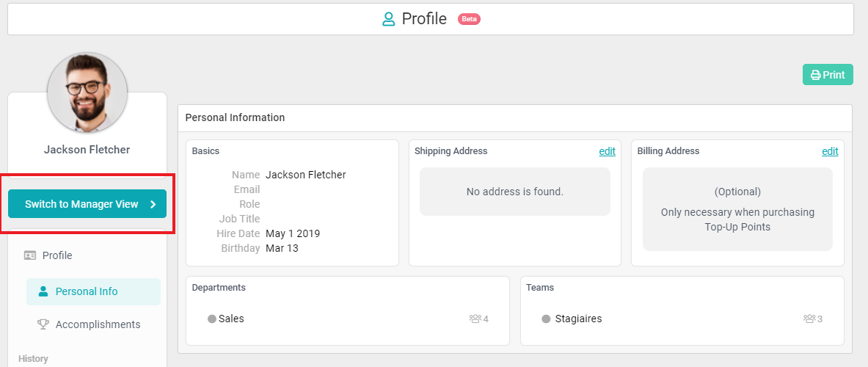Viewport: 868px width, 367px height.
Task: Click the gray dot beside Sales
Action: [x=212, y=319]
